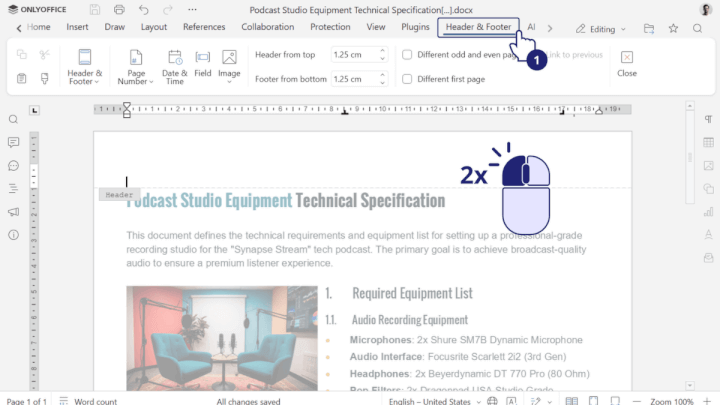Image resolution: width=720 pixels, height=405 pixels.
Task: Toggle Different odd and even pages checkbox
Action: (x=407, y=55)
